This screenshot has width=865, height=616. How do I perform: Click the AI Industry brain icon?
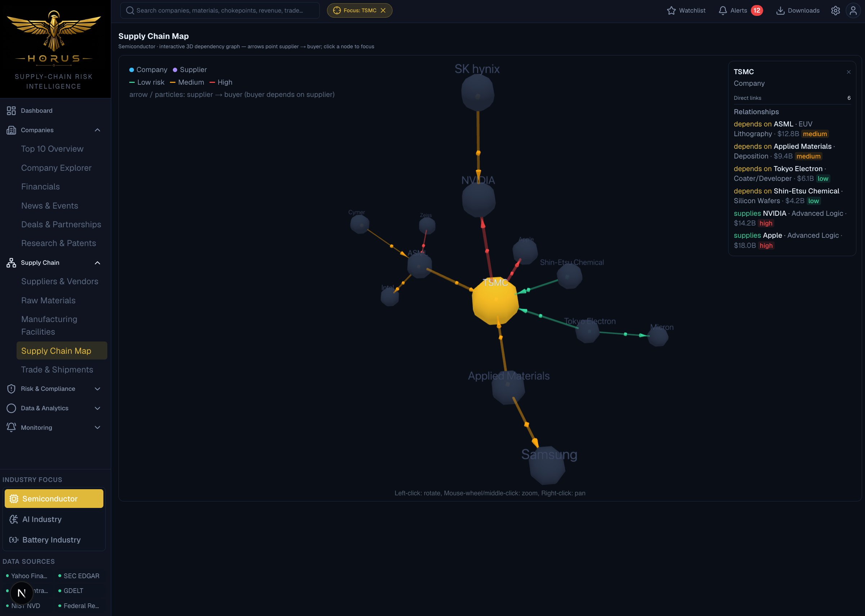coord(14,519)
